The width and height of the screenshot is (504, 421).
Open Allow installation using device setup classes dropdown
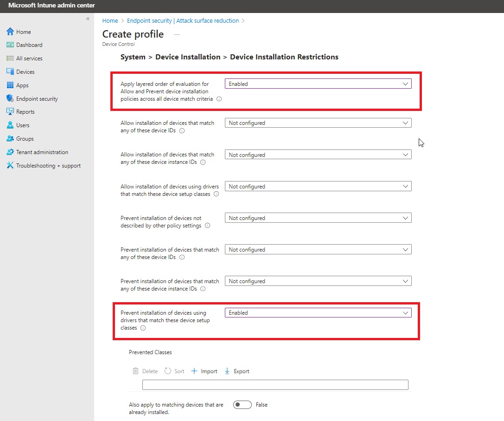(x=318, y=186)
